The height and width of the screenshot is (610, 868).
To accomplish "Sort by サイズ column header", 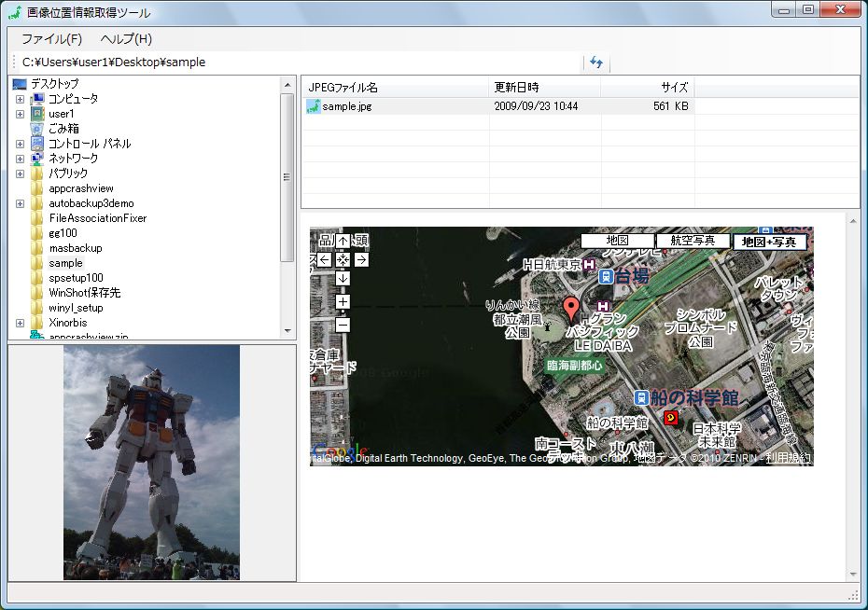I will click(648, 88).
